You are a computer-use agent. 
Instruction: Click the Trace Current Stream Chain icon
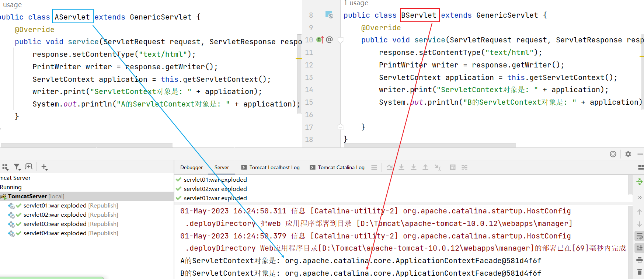pyautogui.click(x=464, y=167)
